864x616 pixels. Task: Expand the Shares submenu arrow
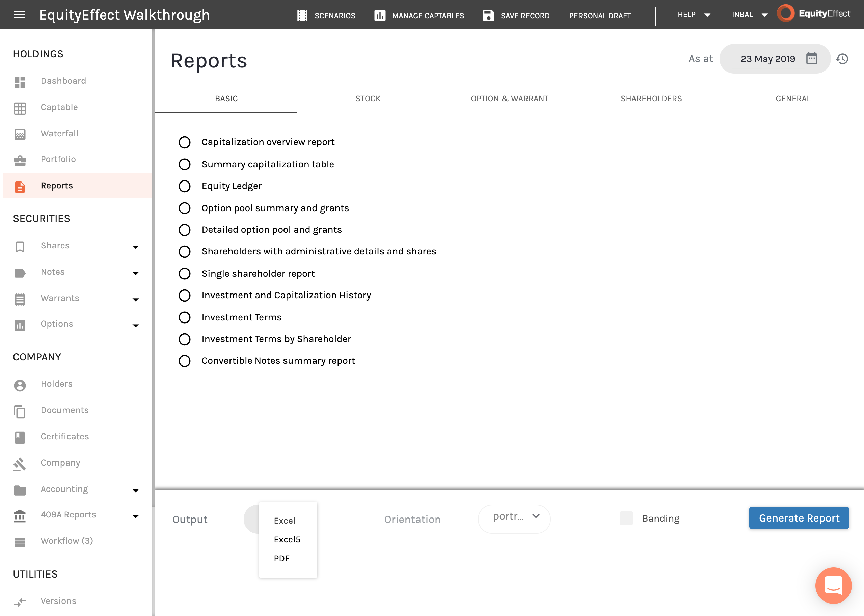135,247
